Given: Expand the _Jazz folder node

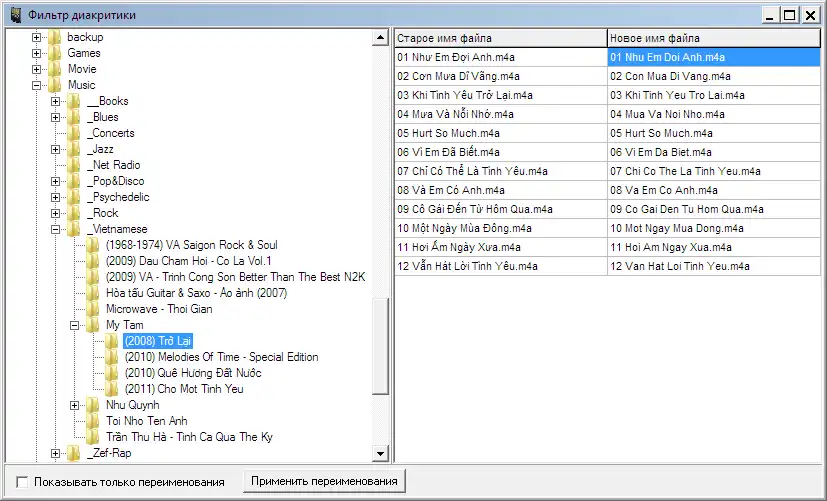Looking at the screenshot, I should coord(55,149).
